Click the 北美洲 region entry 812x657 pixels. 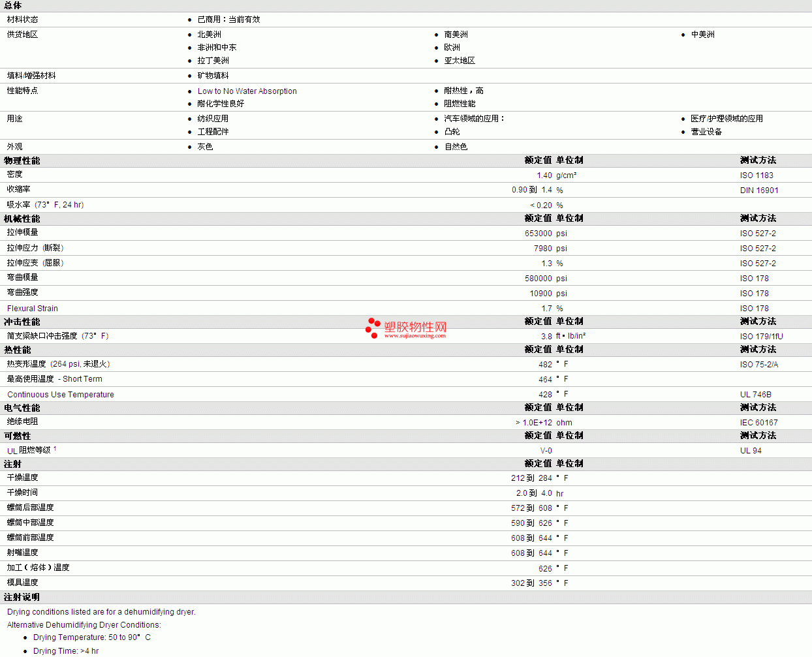click(209, 35)
